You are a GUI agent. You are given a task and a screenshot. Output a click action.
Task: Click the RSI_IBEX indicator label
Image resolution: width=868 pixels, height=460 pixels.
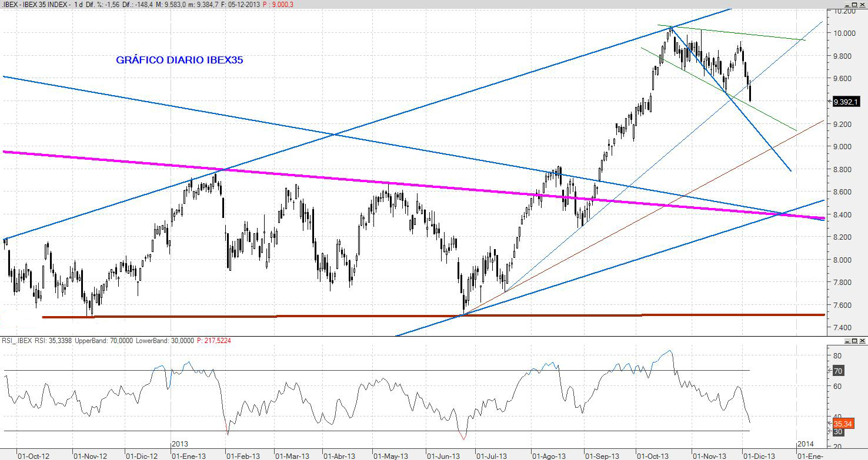point(16,340)
